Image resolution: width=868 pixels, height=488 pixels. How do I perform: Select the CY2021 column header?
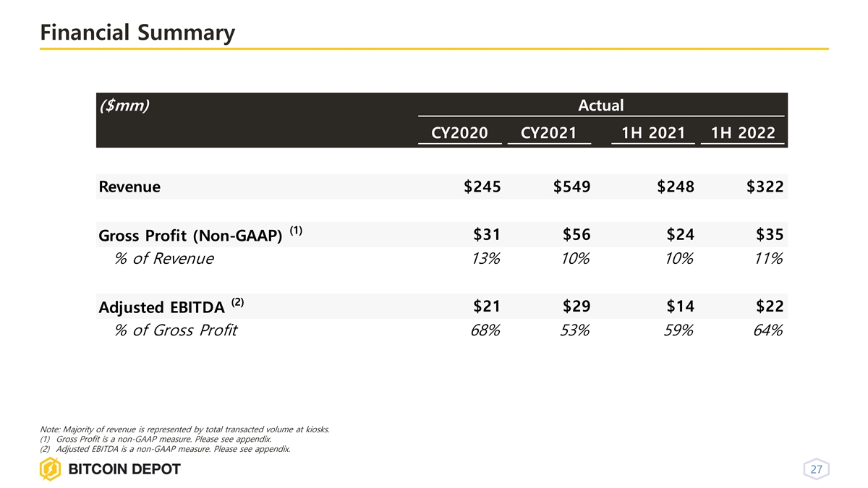549,133
